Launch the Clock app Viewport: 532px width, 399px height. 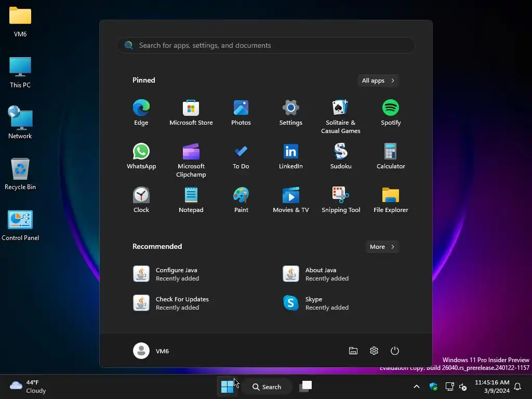click(x=141, y=200)
